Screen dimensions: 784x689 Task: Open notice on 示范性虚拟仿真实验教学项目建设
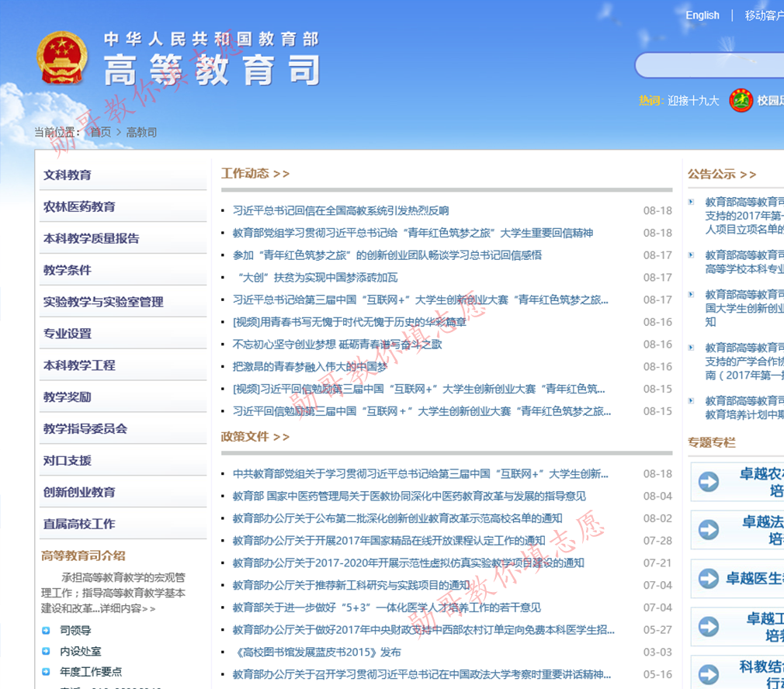[x=408, y=563]
